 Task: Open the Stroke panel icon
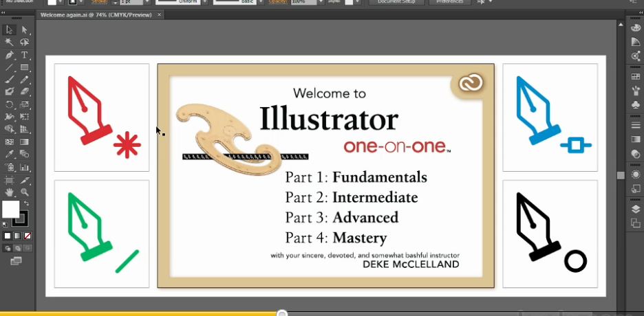coord(635,126)
